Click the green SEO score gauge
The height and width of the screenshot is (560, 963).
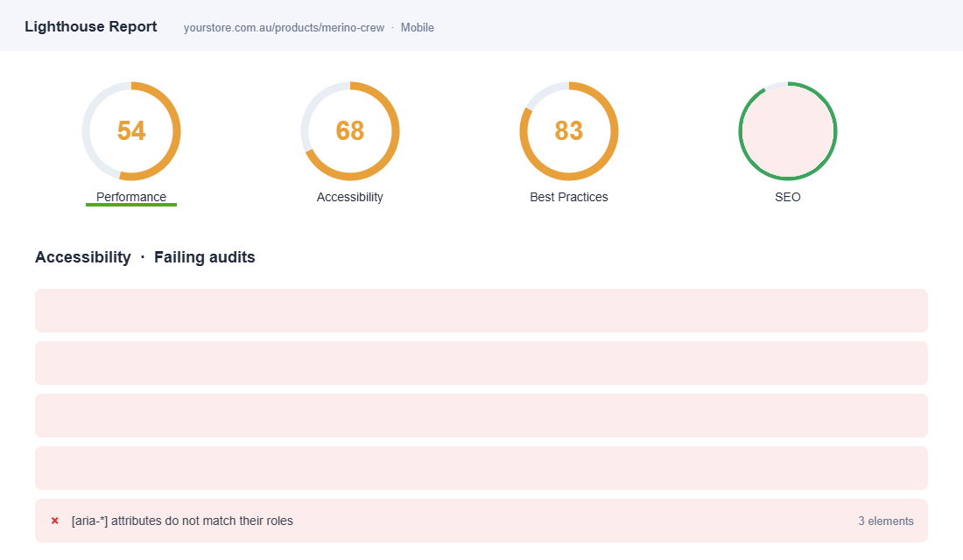787,130
